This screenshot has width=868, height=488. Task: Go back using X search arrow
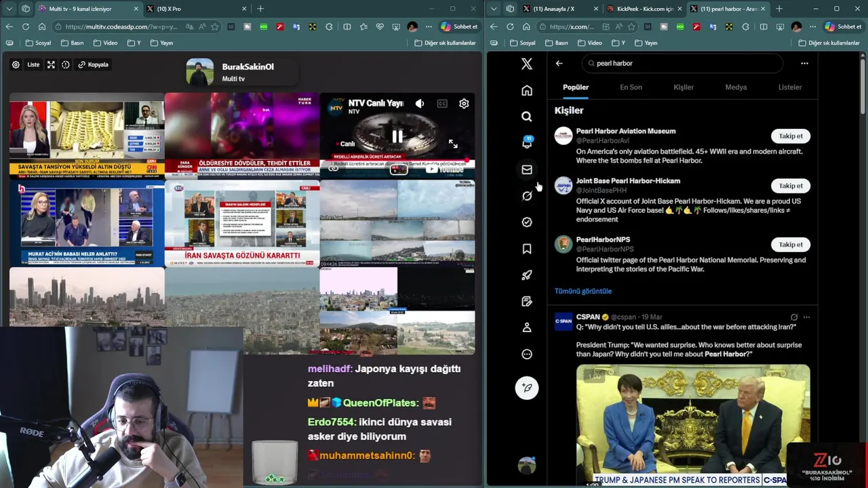pyautogui.click(x=559, y=63)
